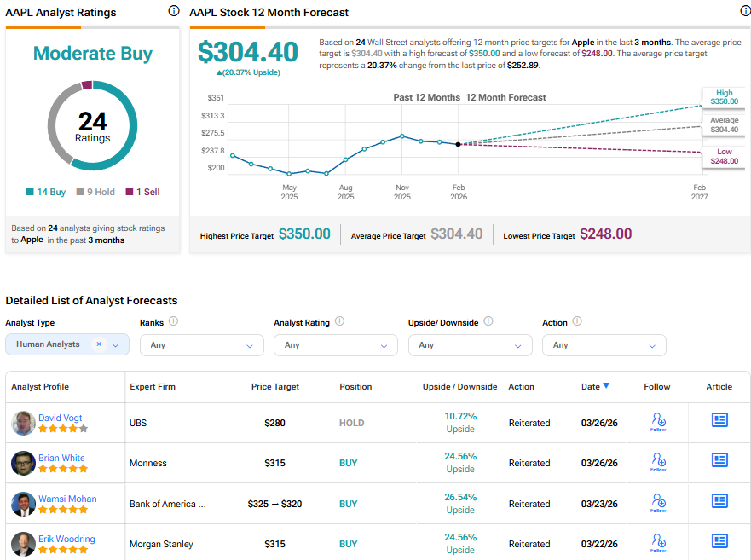Viewport: 751px width, 560px height.
Task: Click the AAPL Analyst Ratings info icon
Action: (x=174, y=11)
